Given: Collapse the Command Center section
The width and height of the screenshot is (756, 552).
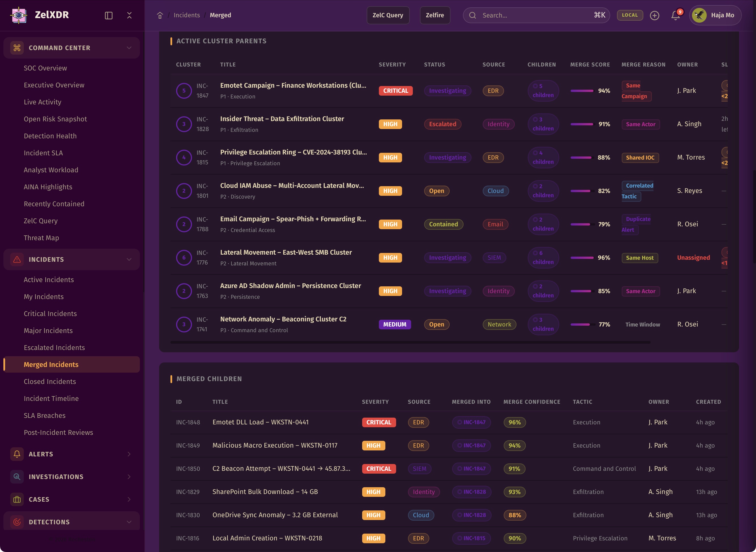Looking at the screenshot, I should (129, 48).
